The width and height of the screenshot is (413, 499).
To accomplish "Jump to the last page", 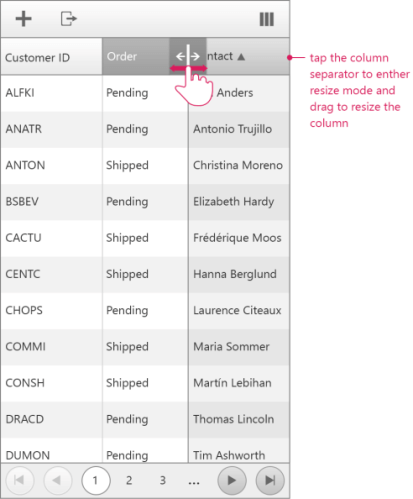I will [x=270, y=480].
